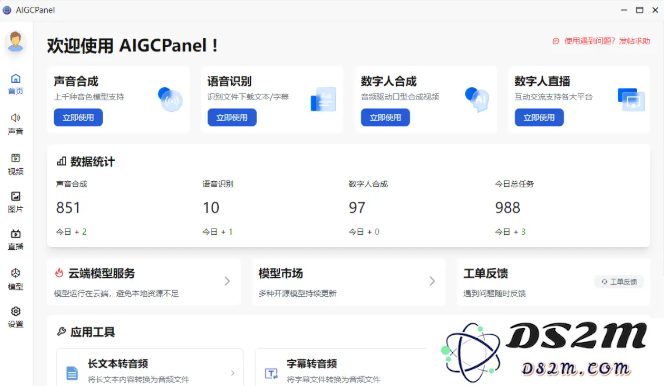Click the 声音合成 card waveform icon
The height and width of the screenshot is (386, 664).
tap(170, 99)
